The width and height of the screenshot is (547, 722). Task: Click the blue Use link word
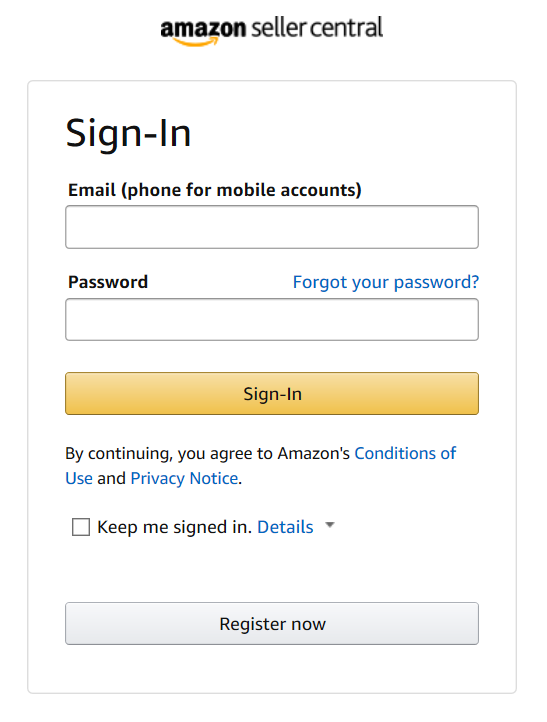(79, 478)
